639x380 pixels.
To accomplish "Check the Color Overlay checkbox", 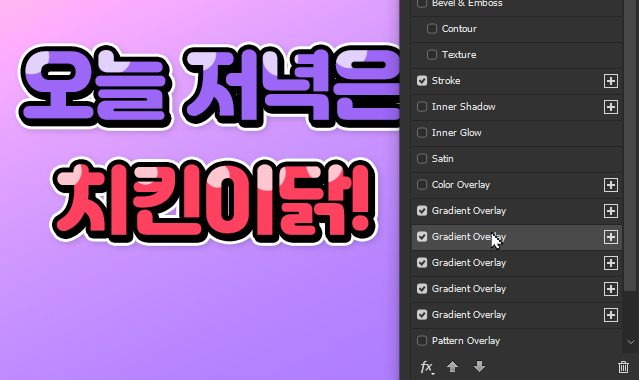I will click(422, 185).
